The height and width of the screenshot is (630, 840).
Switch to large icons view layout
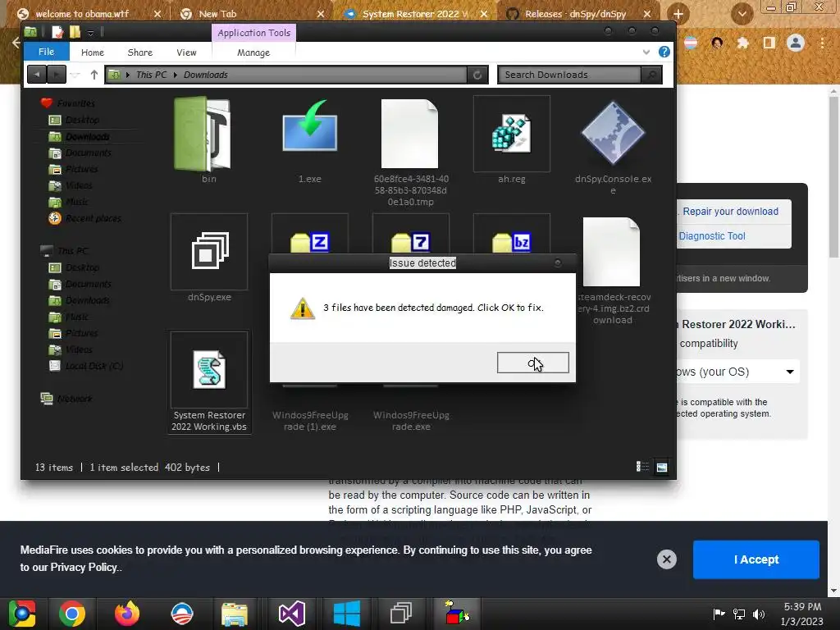pyautogui.click(x=662, y=467)
